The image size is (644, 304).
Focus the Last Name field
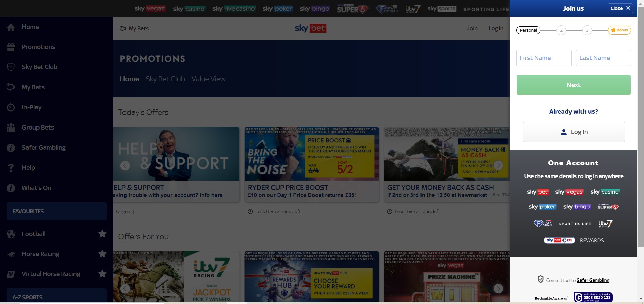pyautogui.click(x=603, y=58)
